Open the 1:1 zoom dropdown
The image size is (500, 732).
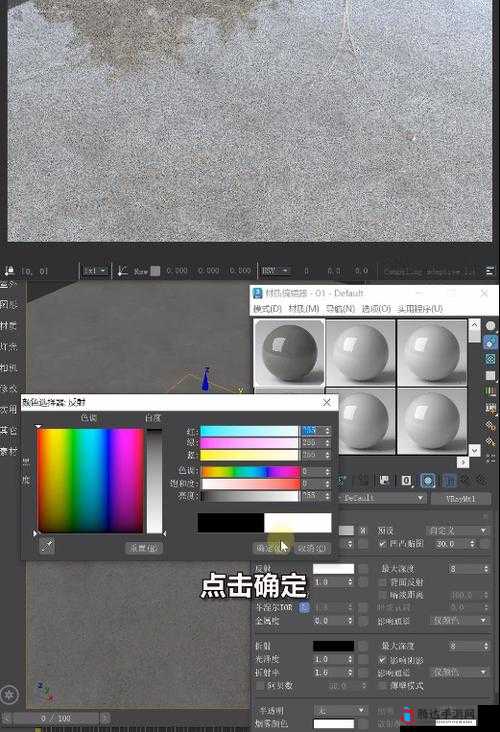pos(95,270)
